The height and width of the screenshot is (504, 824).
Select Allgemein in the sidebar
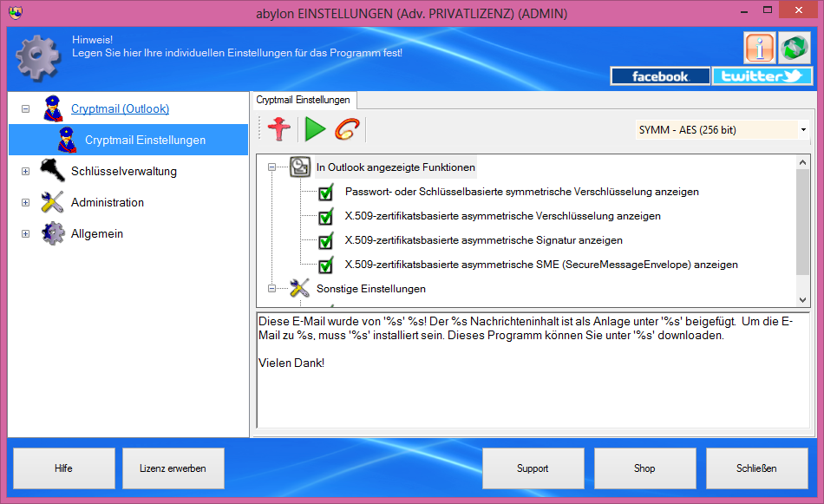click(97, 234)
